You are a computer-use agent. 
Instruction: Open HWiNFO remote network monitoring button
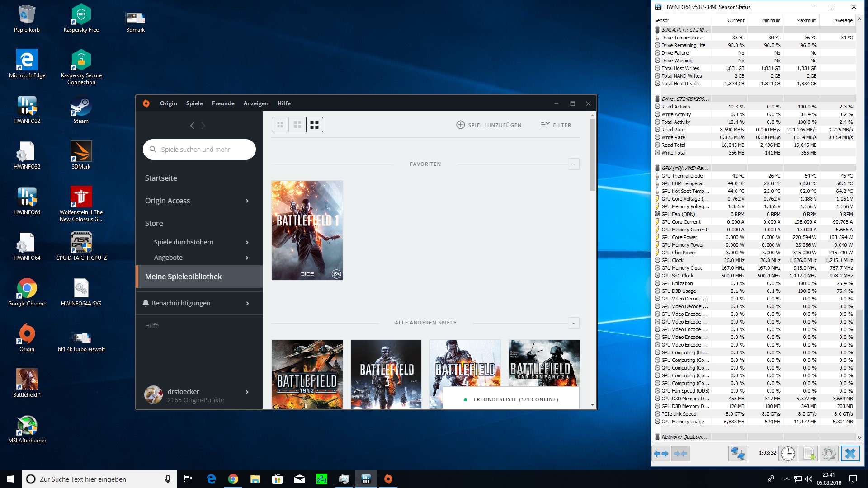tap(737, 453)
